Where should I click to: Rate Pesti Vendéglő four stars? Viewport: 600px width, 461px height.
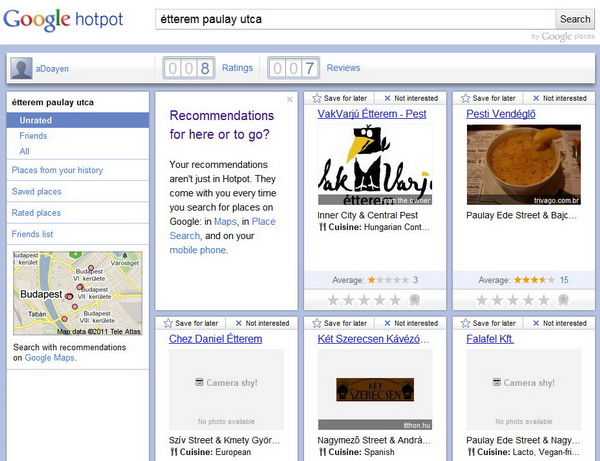point(528,300)
